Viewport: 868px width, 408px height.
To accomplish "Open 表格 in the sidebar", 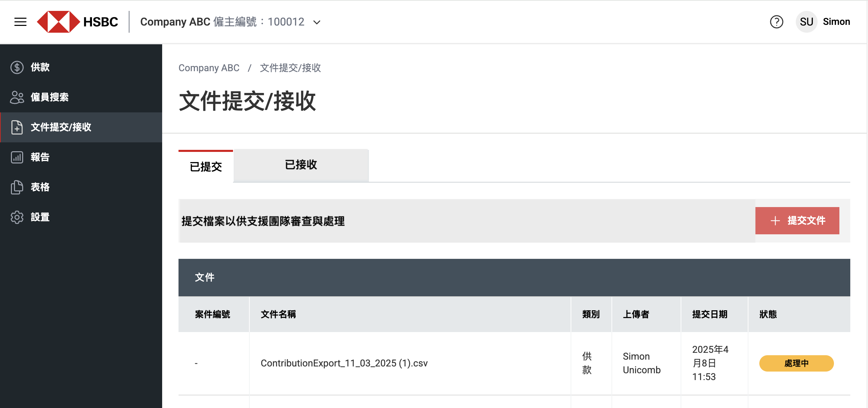I will [81, 187].
